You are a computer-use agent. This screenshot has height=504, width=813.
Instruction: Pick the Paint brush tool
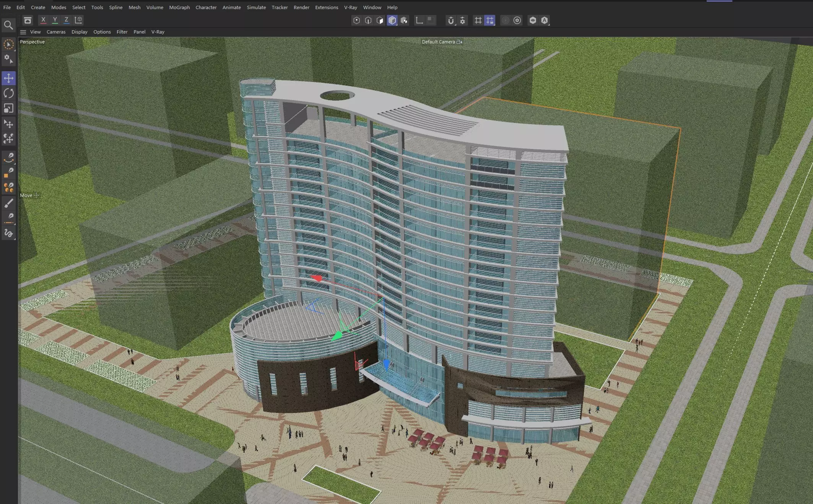8,203
